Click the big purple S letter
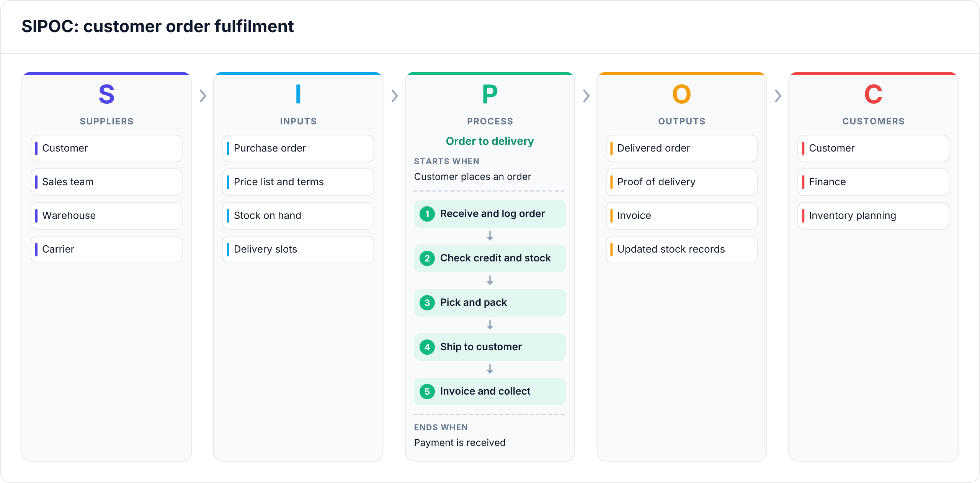This screenshot has height=483, width=980. 106,94
